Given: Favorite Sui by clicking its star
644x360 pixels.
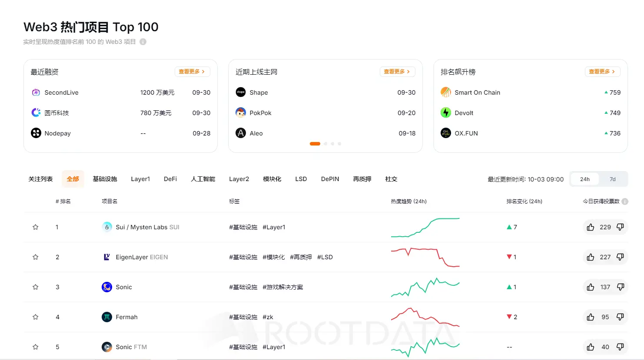Looking at the screenshot, I should [35, 227].
